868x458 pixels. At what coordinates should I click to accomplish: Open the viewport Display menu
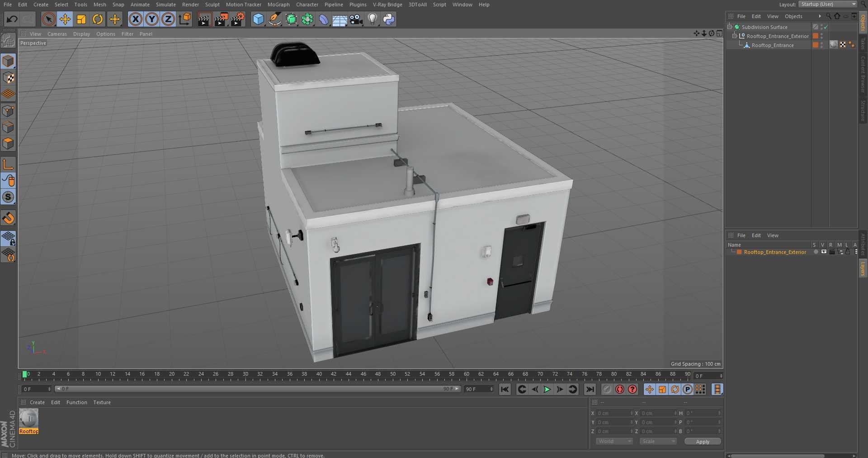click(x=81, y=34)
